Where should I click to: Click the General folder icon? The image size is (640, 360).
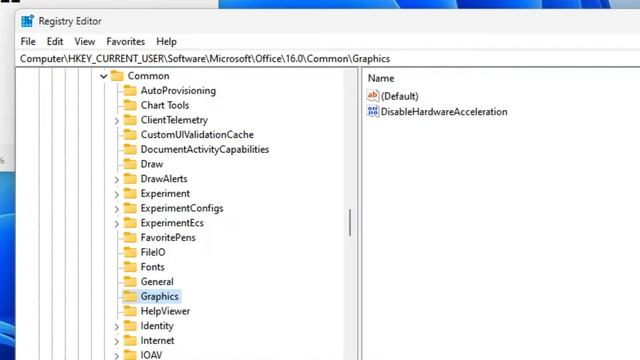(130, 281)
